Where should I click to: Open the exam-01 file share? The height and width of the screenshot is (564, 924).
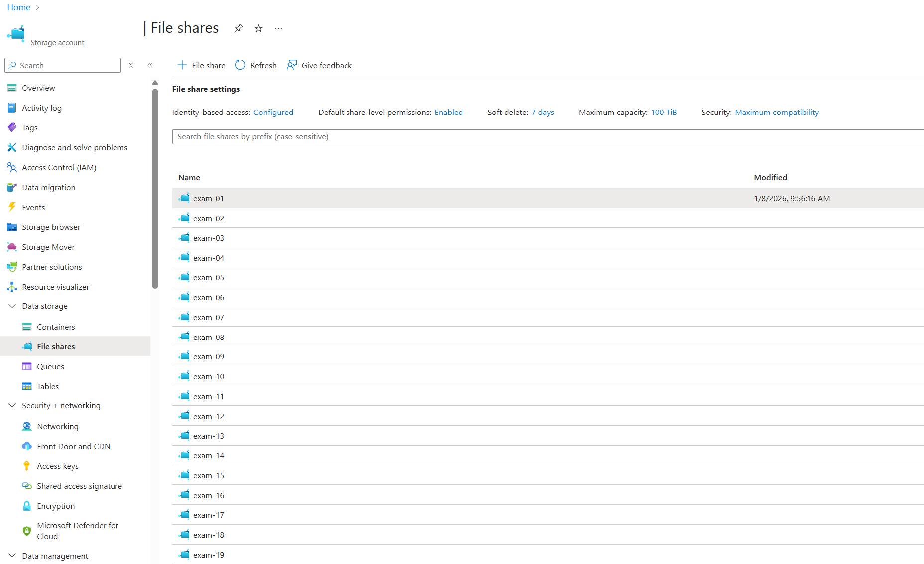click(x=209, y=198)
